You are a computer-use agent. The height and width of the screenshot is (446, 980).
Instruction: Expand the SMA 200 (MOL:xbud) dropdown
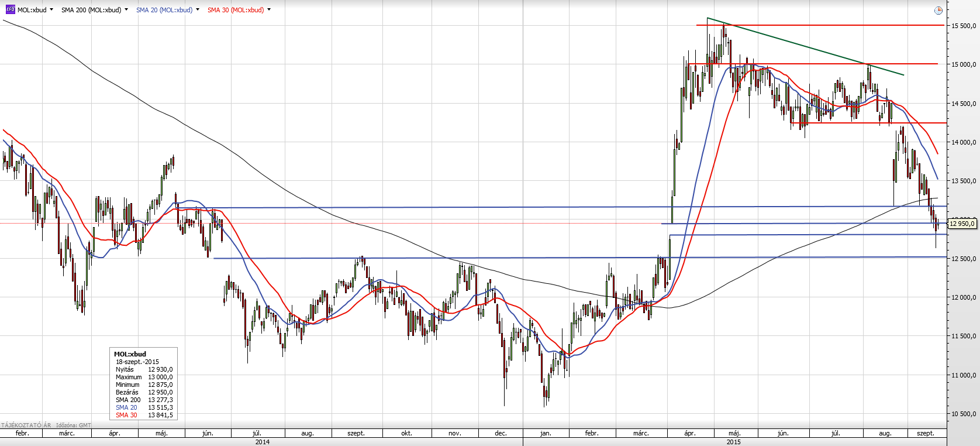(x=126, y=10)
